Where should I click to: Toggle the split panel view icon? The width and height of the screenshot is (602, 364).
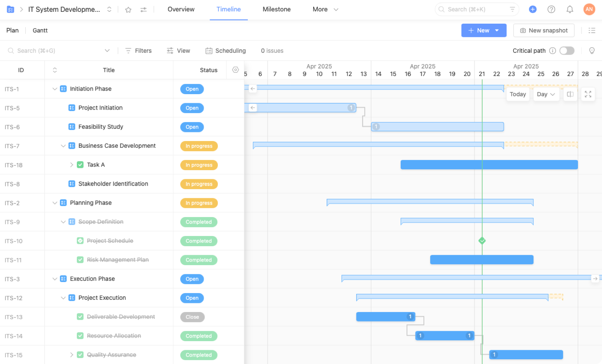[570, 94]
